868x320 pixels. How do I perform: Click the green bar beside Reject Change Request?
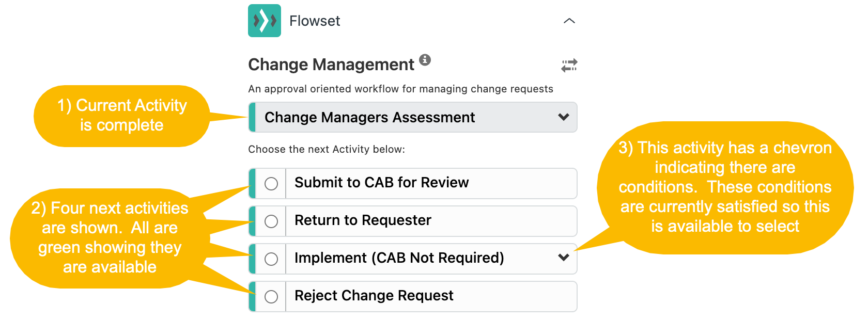pyautogui.click(x=252, y=296)
